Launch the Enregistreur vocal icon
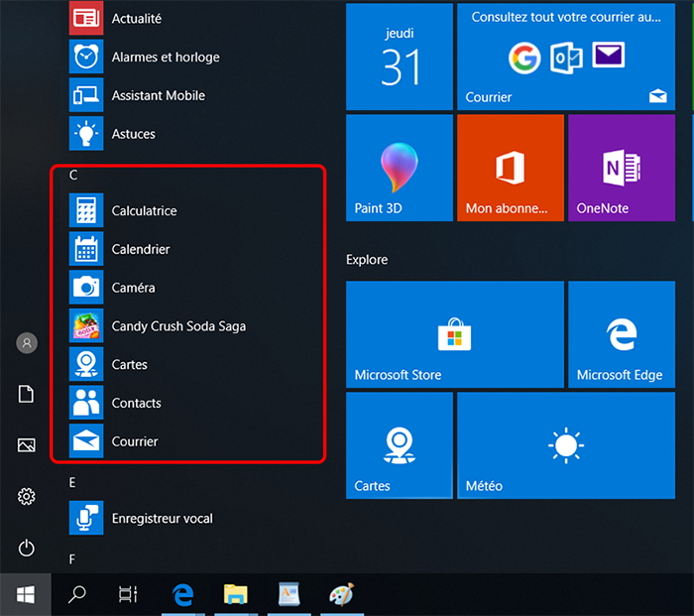Image resolution: width=694 pixels, height=616 pixels. [x=86, y=518]
